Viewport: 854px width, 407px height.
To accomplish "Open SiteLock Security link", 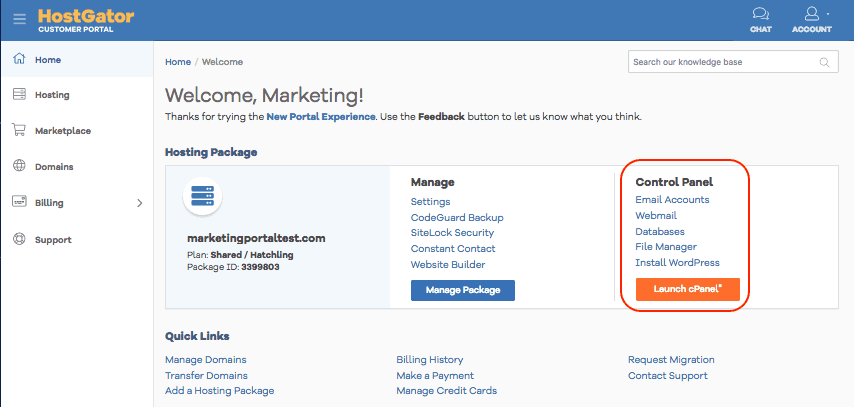I will [x=452, y=233].
